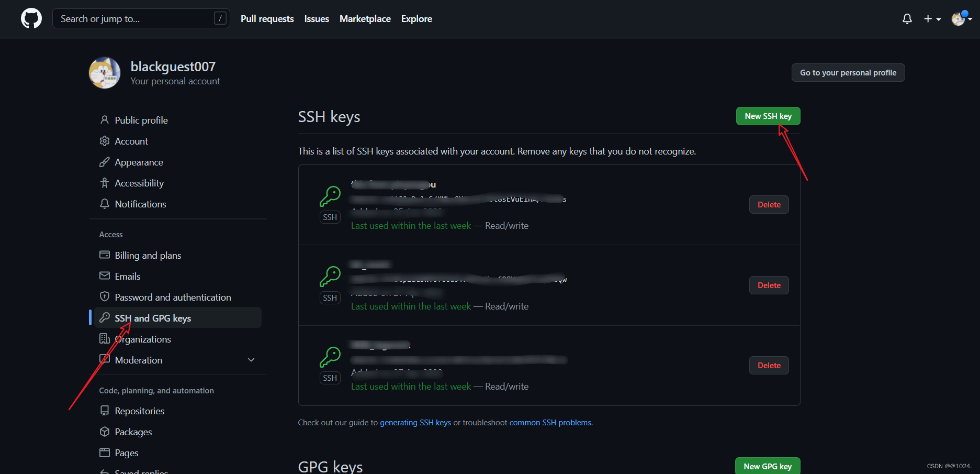Image resolution: width=980 pixels, height=474 pixels.
Task: Click Pull requests in top navigation
Action: click(267, 19)
